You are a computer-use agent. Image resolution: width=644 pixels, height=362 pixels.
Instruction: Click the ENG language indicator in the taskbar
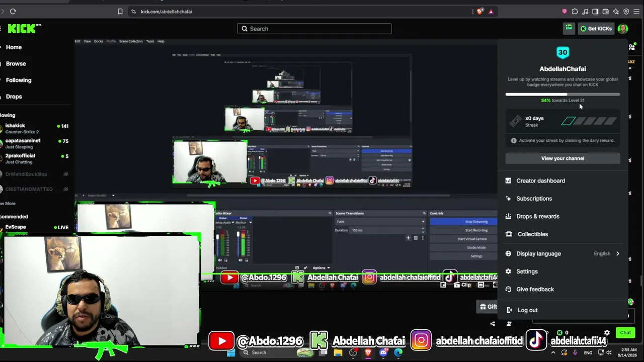(588, 353)
